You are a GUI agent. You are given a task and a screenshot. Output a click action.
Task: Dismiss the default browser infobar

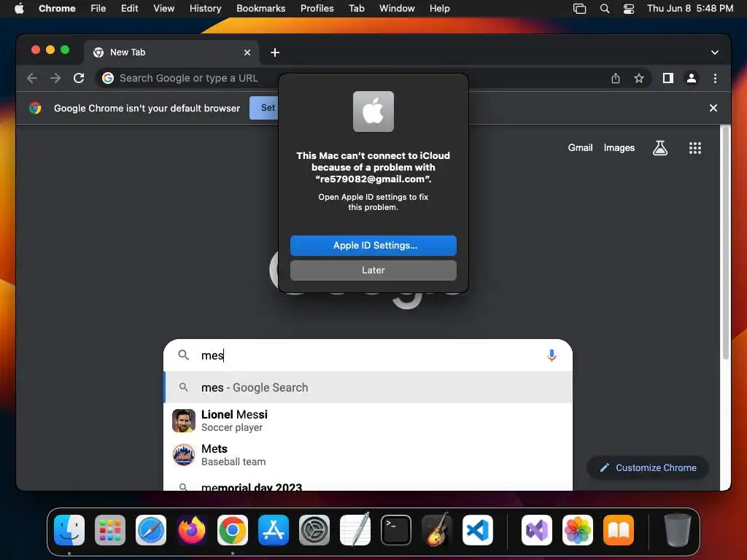[x=713, y=108]
